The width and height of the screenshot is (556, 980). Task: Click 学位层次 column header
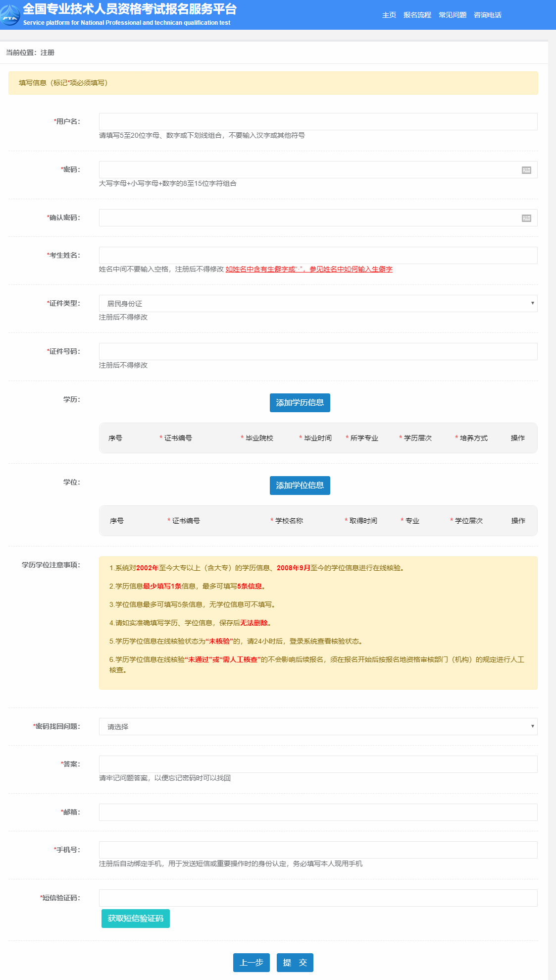(x=466, y=521)
